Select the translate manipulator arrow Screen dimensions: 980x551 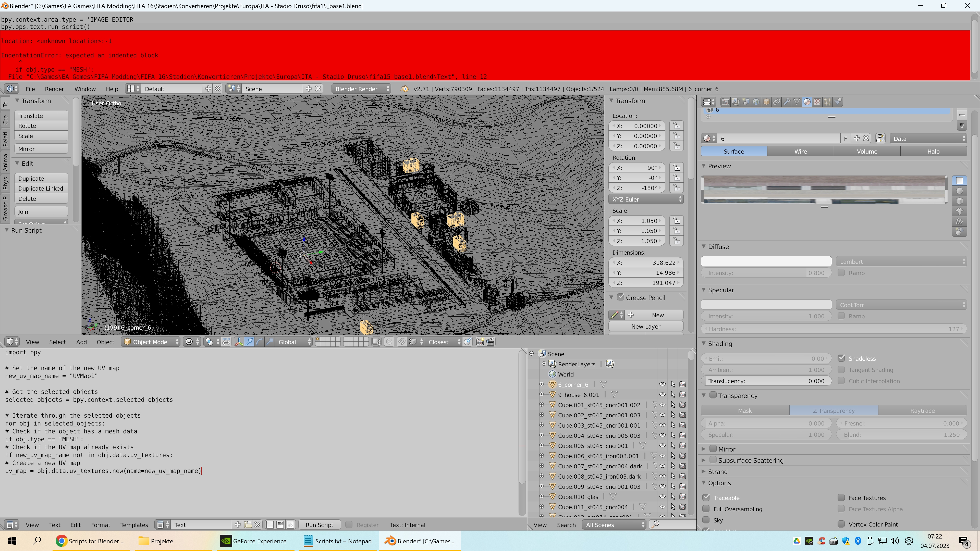tap(249, 342)
